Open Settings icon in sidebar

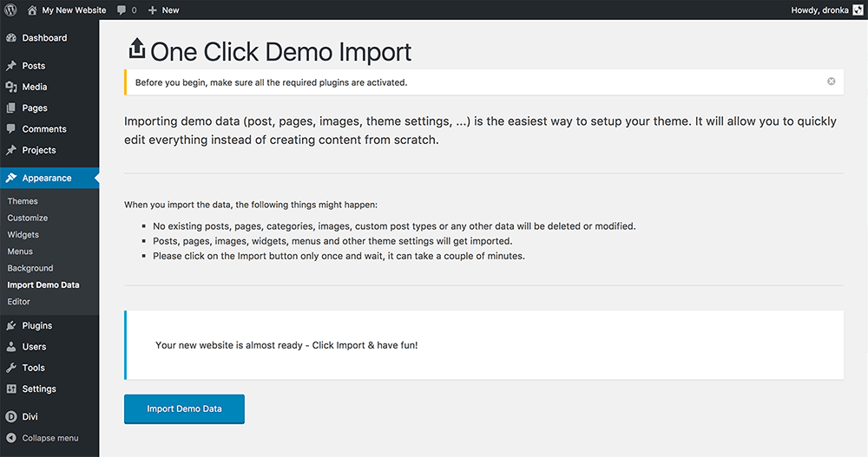point(11,389)
